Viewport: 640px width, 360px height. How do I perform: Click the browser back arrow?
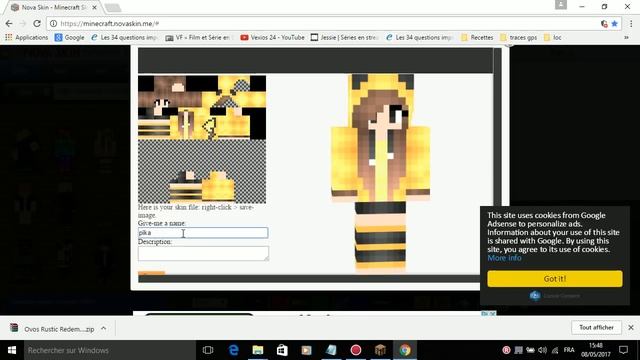[9, 24]
